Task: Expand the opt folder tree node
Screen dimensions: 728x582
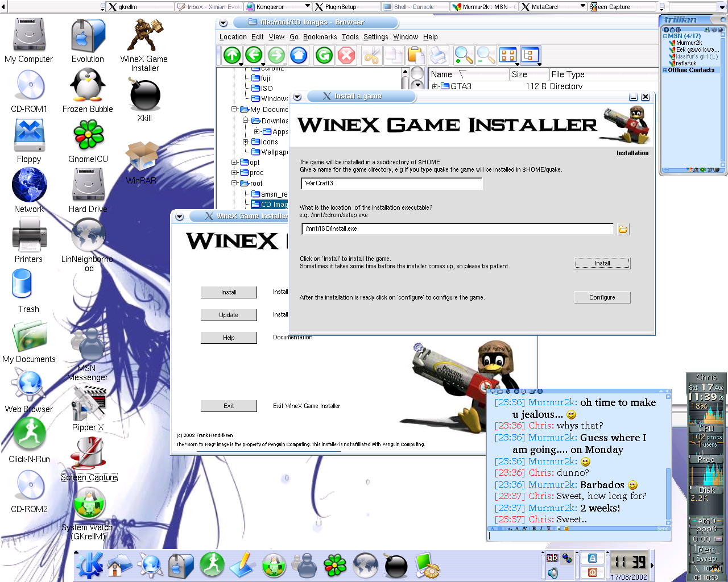Action: click(x=234, y=163)
